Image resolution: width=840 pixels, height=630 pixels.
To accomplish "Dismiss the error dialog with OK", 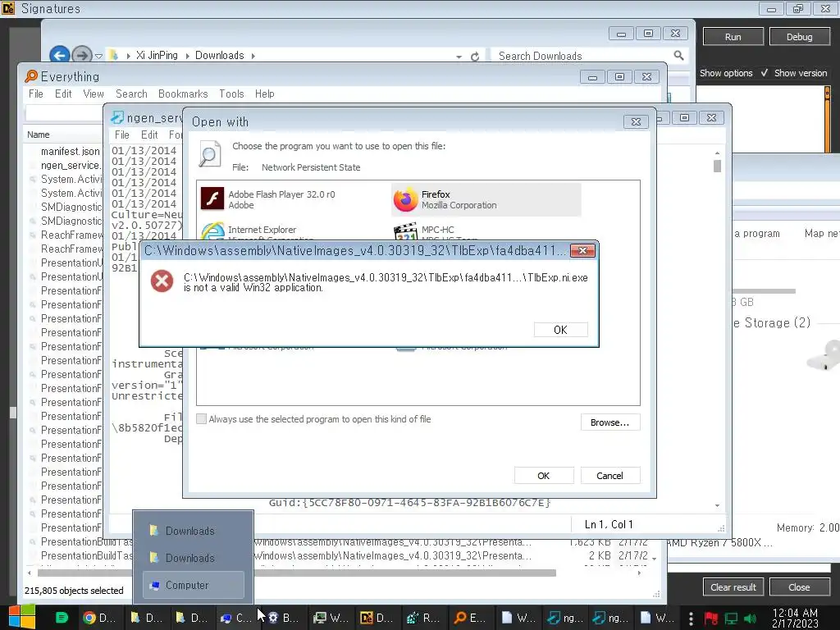I will [x=560, y=330].
